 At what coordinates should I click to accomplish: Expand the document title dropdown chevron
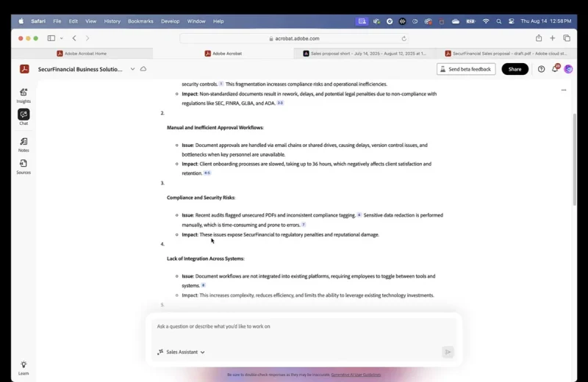133,69
